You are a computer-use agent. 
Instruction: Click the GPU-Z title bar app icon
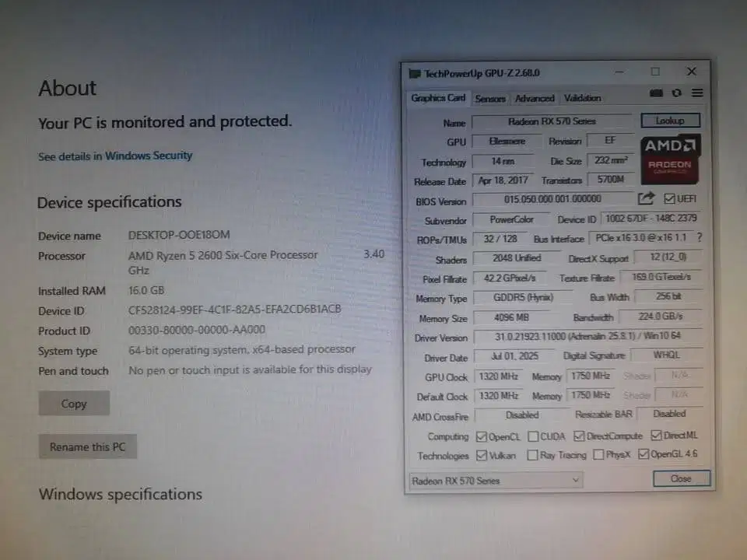tap(414, 73)
